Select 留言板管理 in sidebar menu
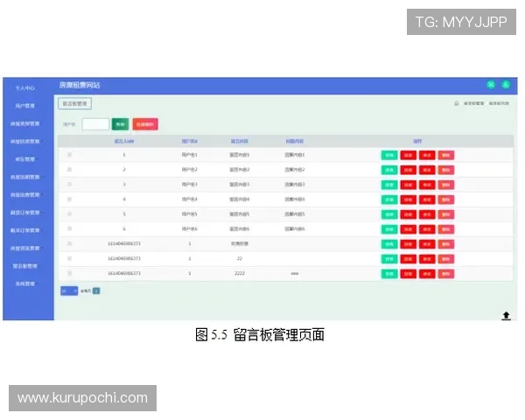 (x=25, y=266)
